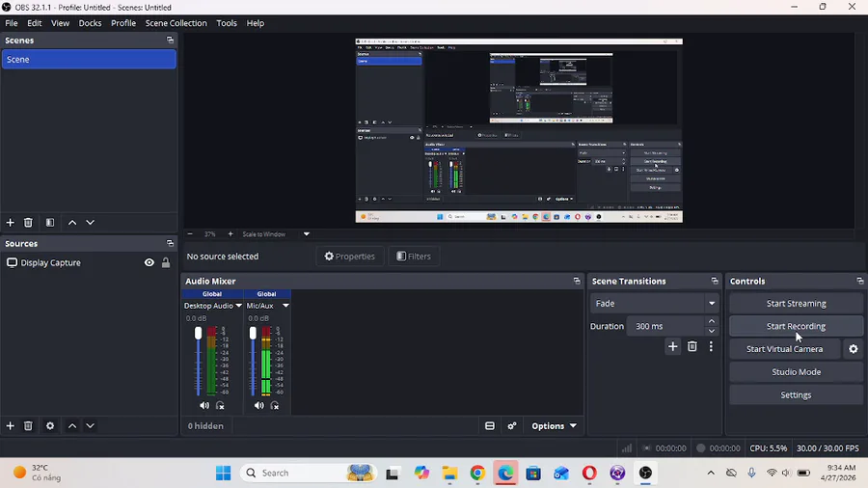Open Virtual Camera settings gear
The width and height of the screenshot is (868, 488).
click(854, 349)
